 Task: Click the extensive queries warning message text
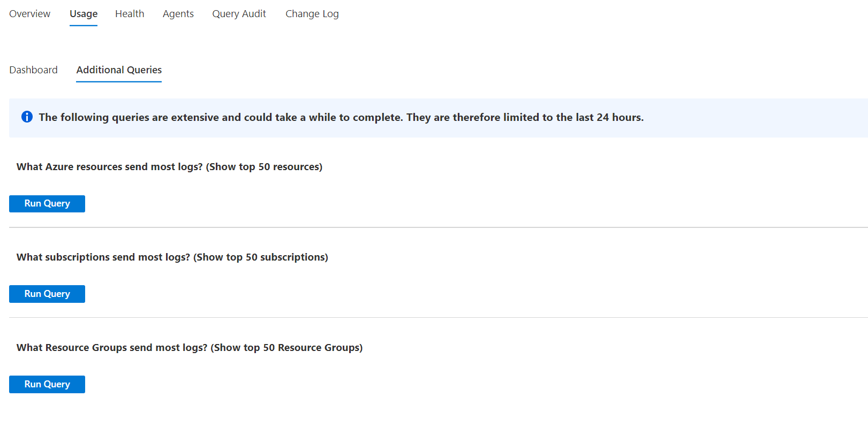(x=341, y=117)
